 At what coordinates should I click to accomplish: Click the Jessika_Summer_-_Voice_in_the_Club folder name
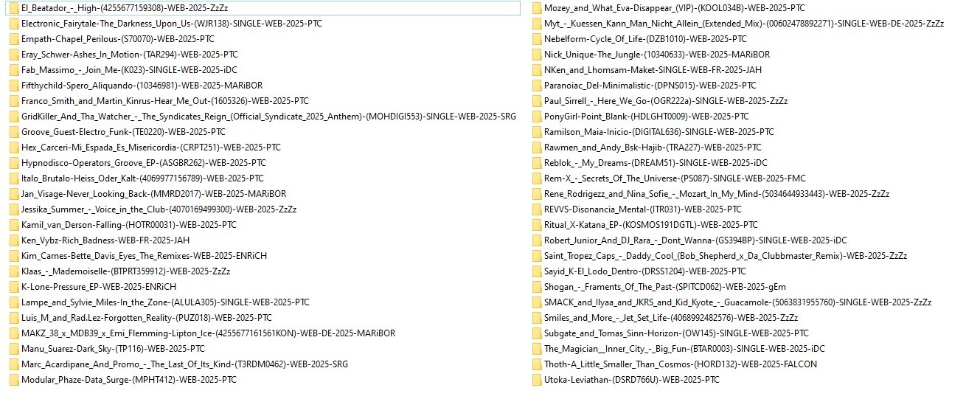click(x=159, y=209)
